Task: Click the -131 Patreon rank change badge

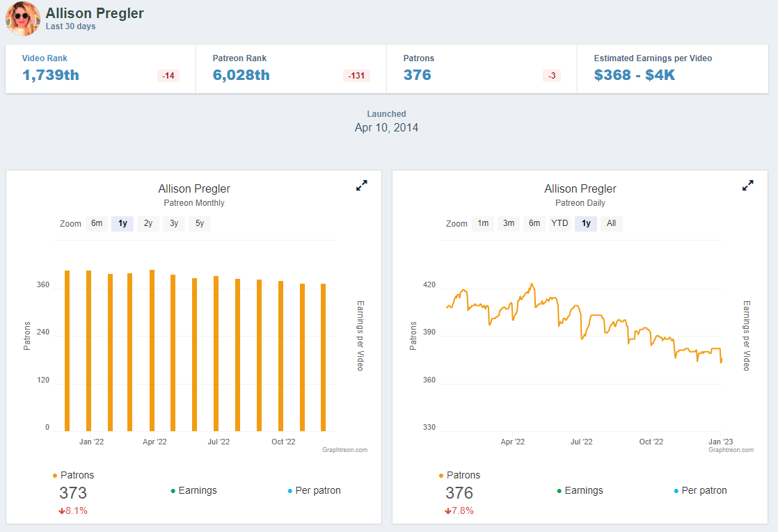Action: pos(356,76)
